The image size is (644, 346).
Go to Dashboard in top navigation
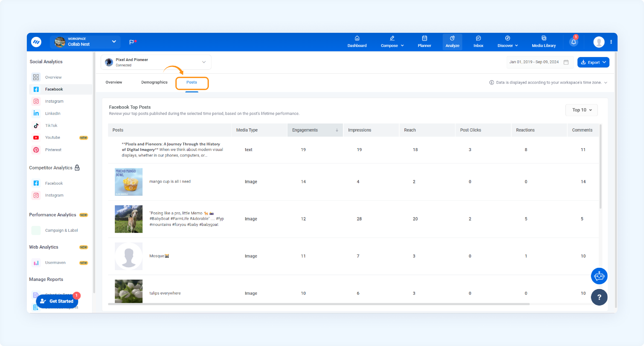[x=357, y=42]
